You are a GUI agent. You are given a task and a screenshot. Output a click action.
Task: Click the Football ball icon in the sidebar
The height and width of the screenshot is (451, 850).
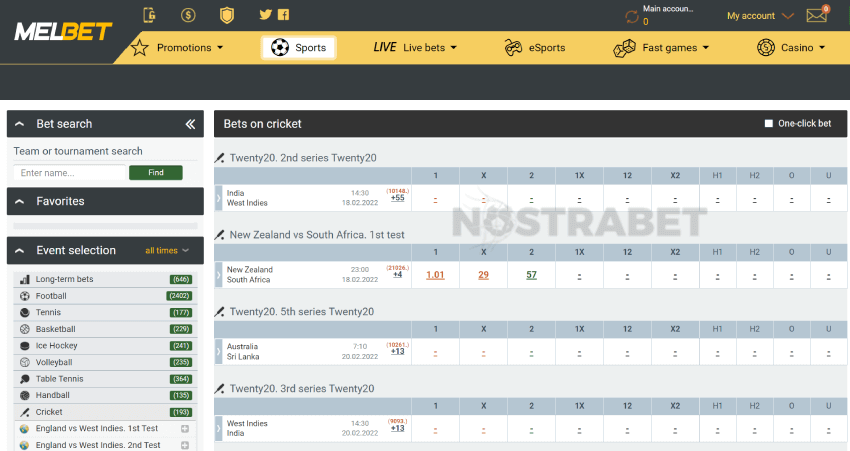tap(24, 296)
